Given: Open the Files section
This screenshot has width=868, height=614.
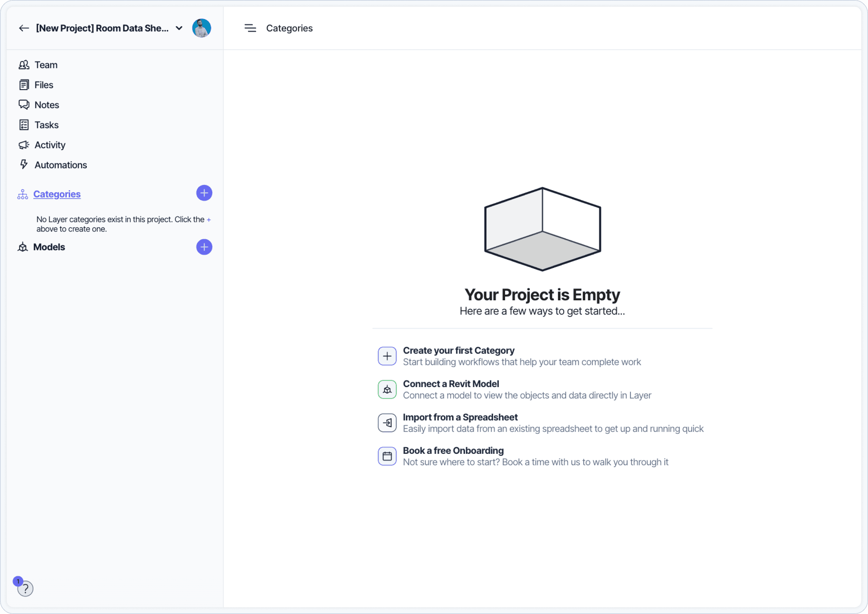Looking at the screenshot, I should [43, 85].
